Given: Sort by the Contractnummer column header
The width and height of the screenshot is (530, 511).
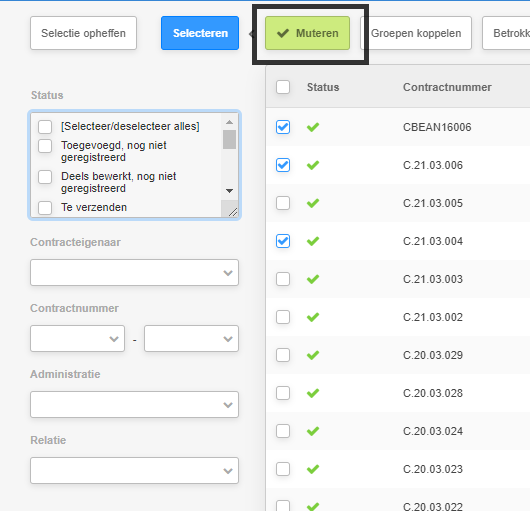Looking at the screenshot, I should click(447, 87).
